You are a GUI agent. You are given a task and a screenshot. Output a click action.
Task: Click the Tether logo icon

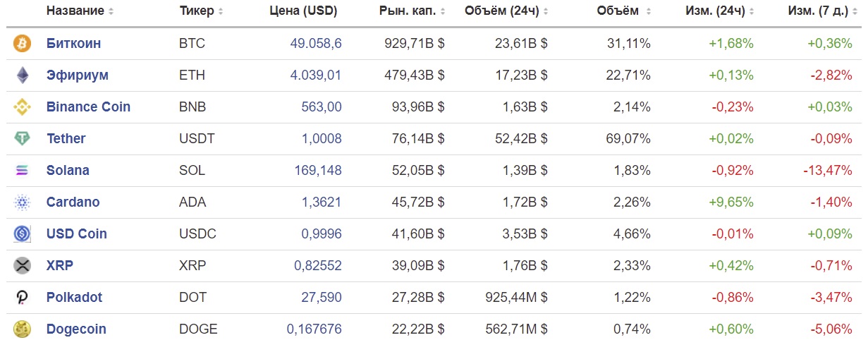(x=23, y=139)
